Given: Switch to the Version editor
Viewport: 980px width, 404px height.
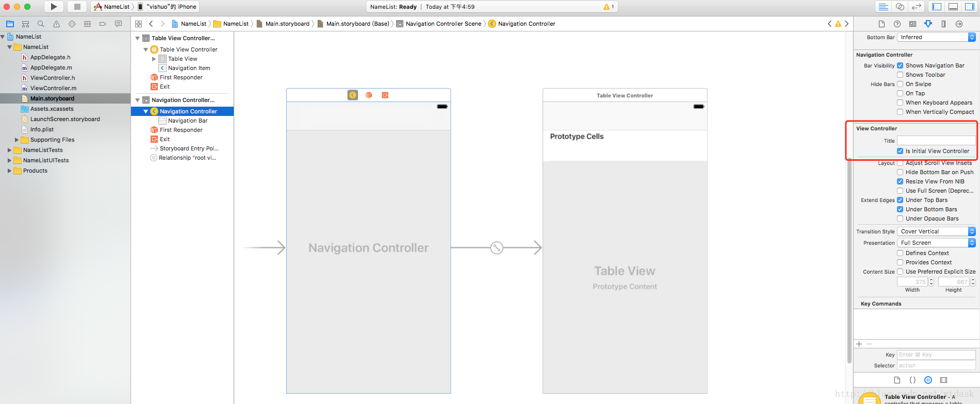Looking at the screenshot, I should [x=917, y=7].
